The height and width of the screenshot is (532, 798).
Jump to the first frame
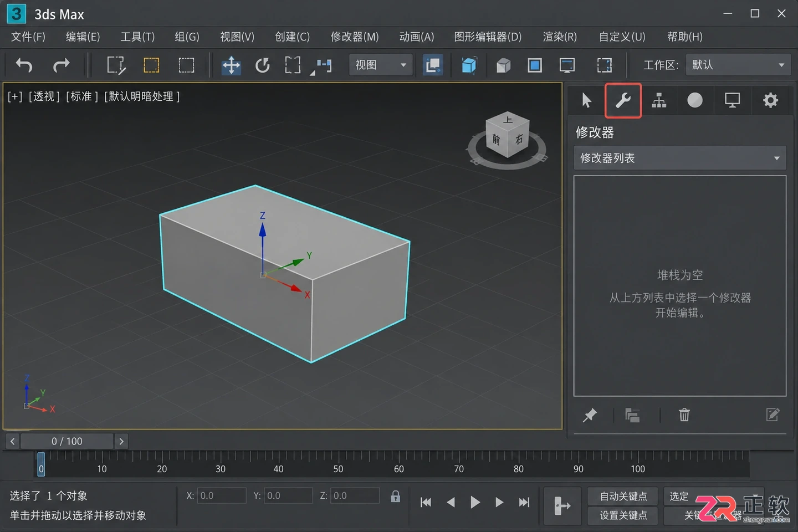(426, 502)
